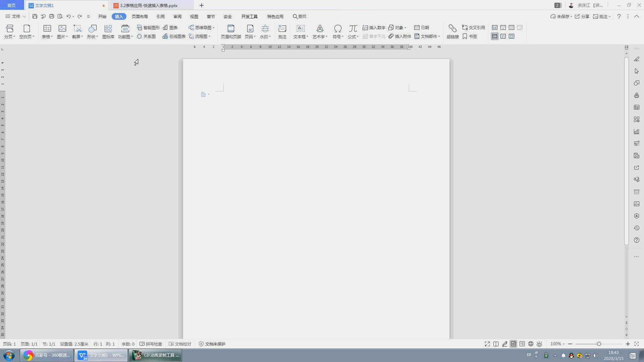Toggle 文档校对 document proofing
Image resolution: width=644 pixels, height=362 pixels.
(x=180, y=344)
